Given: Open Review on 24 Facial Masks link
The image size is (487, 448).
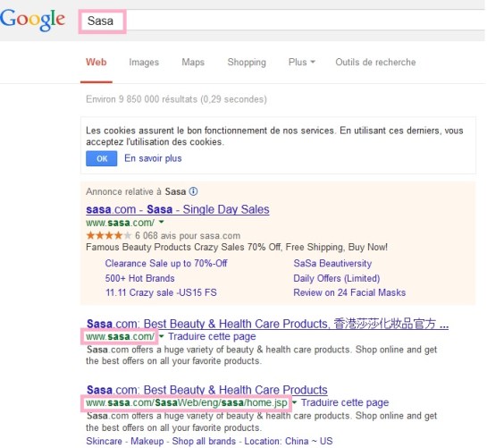Looking at the screenshot, I should 349,292.
